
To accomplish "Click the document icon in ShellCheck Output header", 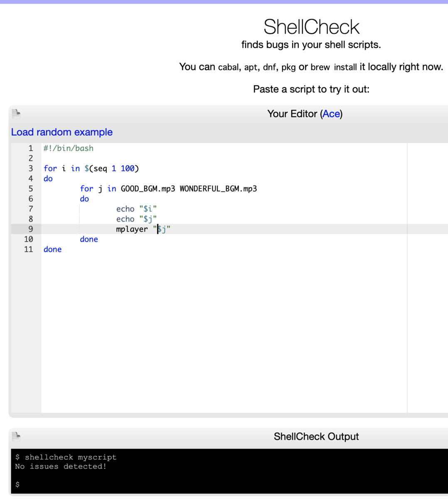I will coord(16,436).
